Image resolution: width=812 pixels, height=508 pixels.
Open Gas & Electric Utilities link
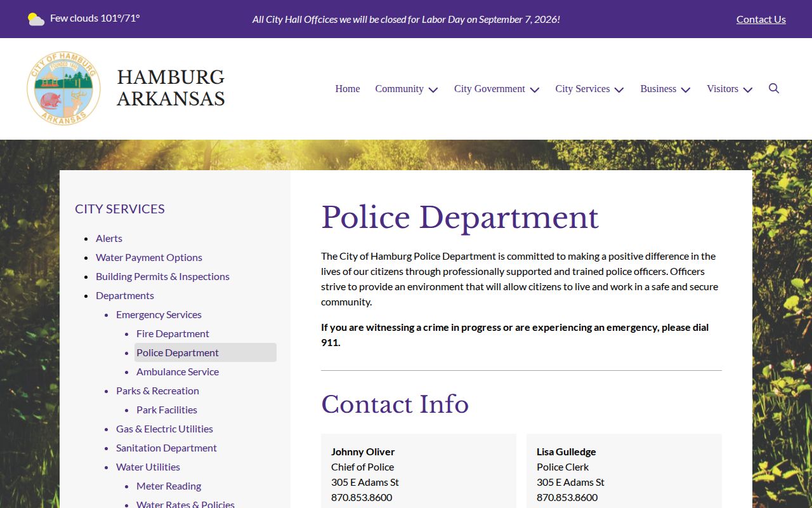point(164,429)
